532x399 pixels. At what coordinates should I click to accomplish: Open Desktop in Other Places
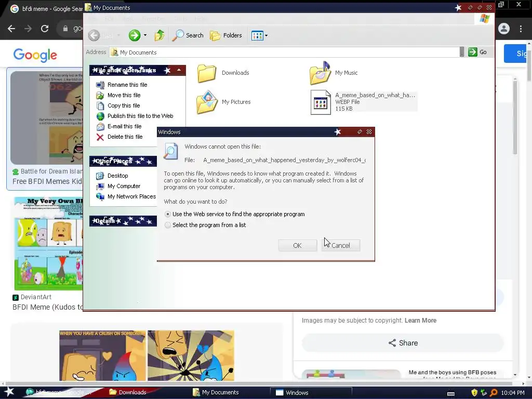click(117, 176)
